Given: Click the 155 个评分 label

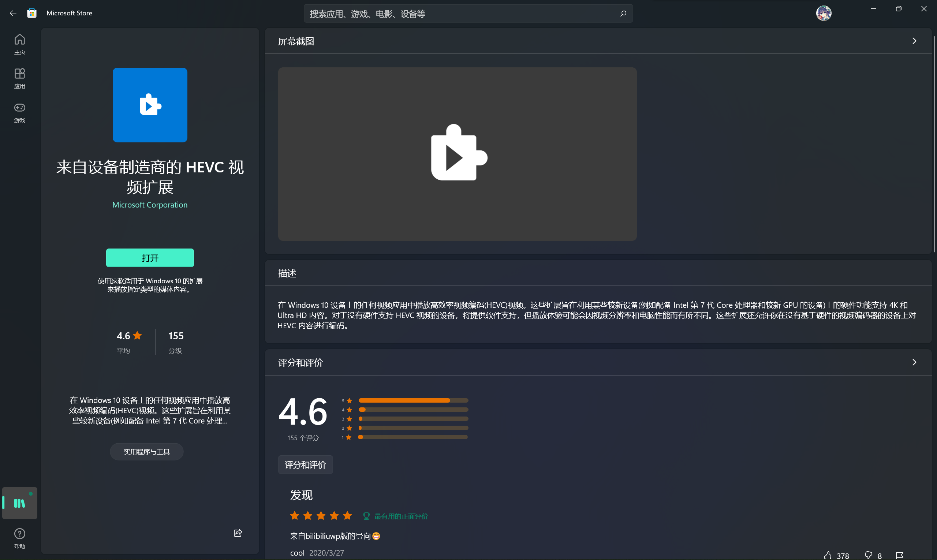Looking at the screenshot, I should (303, 438).
